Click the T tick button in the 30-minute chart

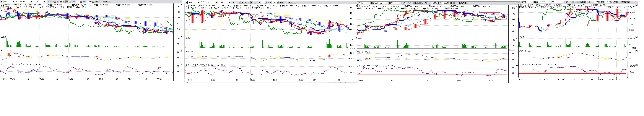coord(425,3)
